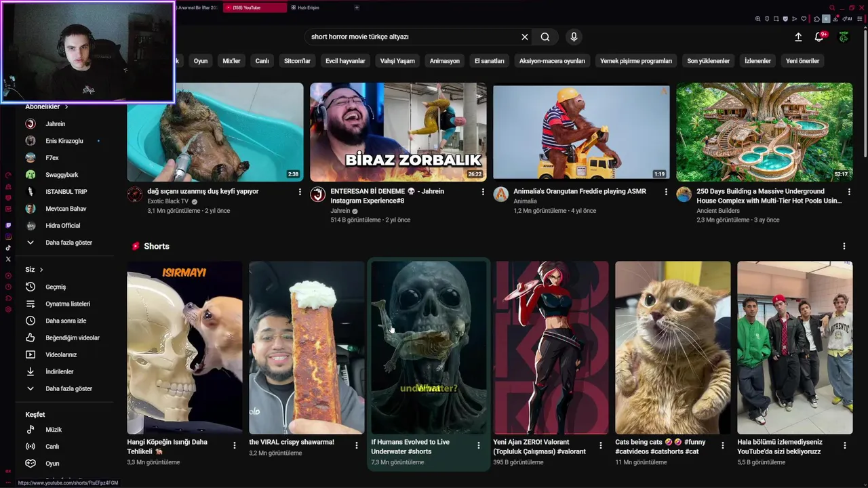
Task: Switch to the YouTube browser tab
Action: coord(256,7)
